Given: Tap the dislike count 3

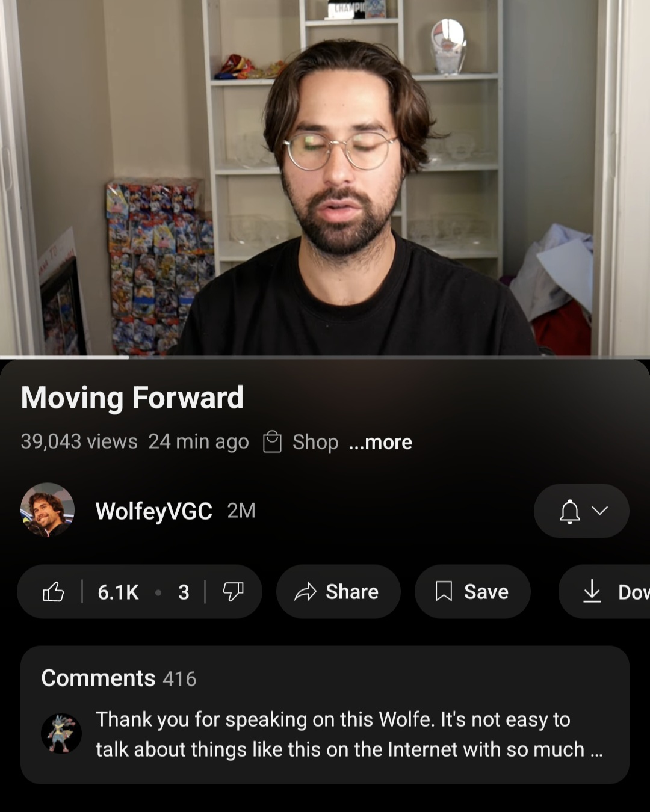Looking at the screenshot, I should (x=184, y=592).
